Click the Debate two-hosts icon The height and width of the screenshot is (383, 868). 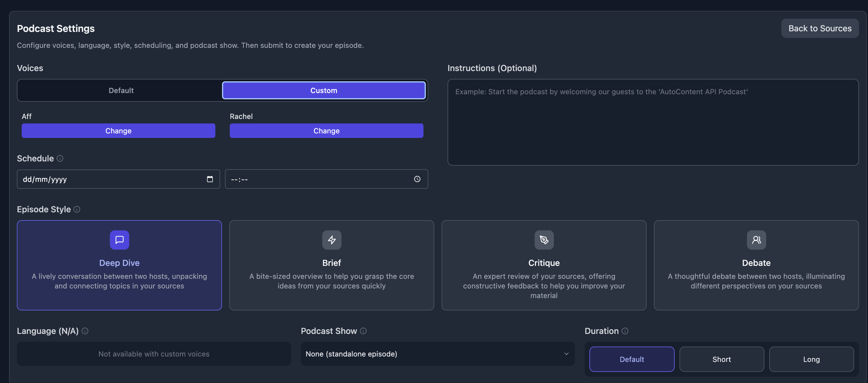tap(756, 240)
